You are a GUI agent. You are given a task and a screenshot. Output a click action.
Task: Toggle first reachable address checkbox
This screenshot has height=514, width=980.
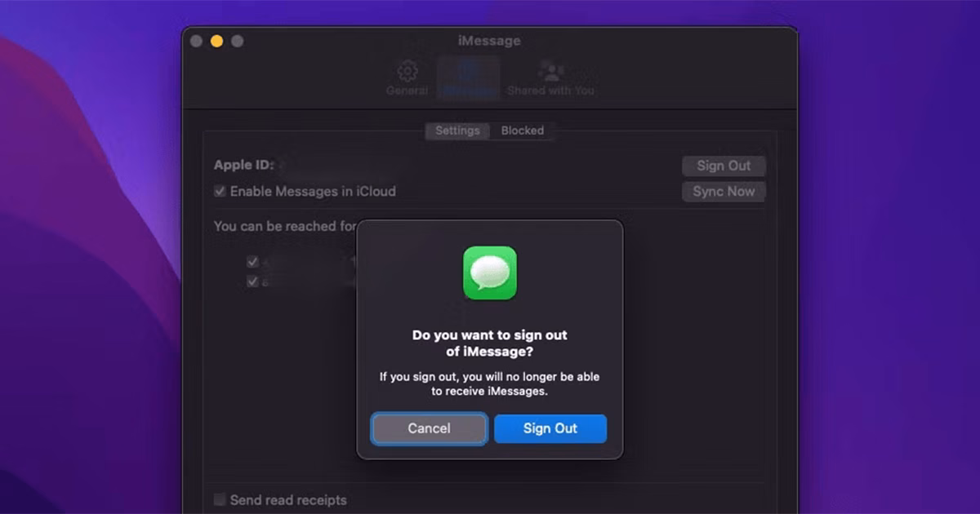[252, 262]
